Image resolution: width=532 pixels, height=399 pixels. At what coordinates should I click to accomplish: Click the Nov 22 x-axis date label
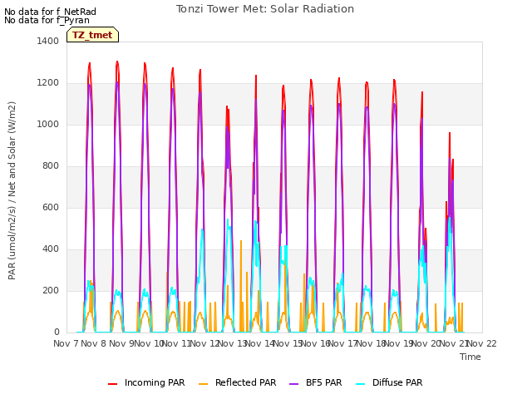pos(482,343)
